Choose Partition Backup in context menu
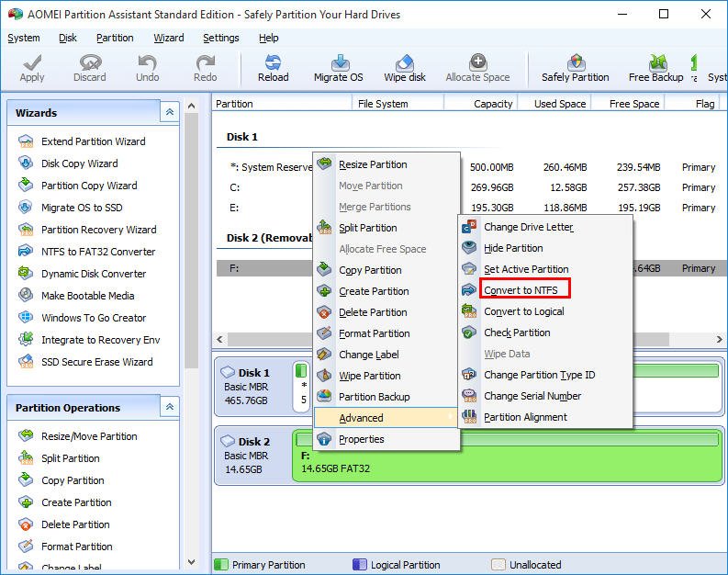The image size is (728, 575). click(x=386, y=397)
